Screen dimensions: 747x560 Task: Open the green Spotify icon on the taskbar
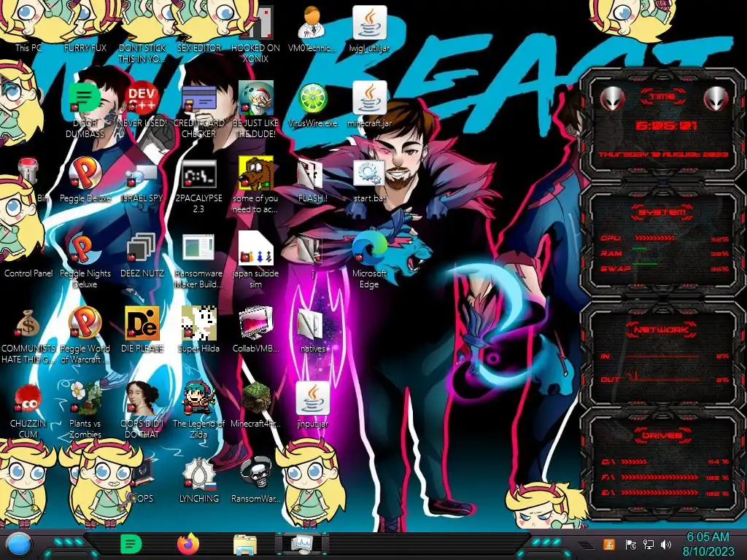coord(131,544)
